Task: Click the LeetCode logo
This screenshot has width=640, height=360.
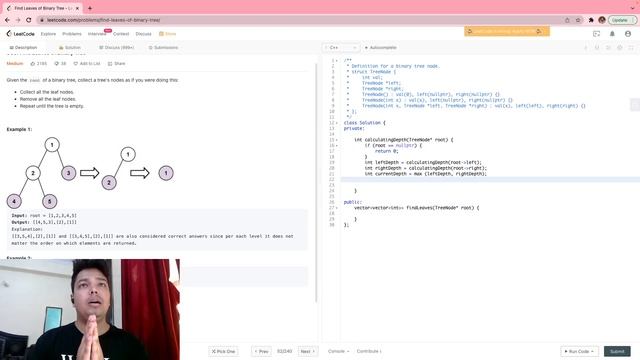Action: point(20,34)
